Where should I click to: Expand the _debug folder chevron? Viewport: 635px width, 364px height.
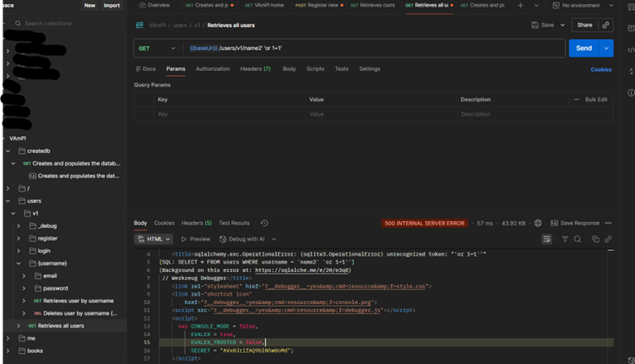pyautogui.click(x=19, y=226)
